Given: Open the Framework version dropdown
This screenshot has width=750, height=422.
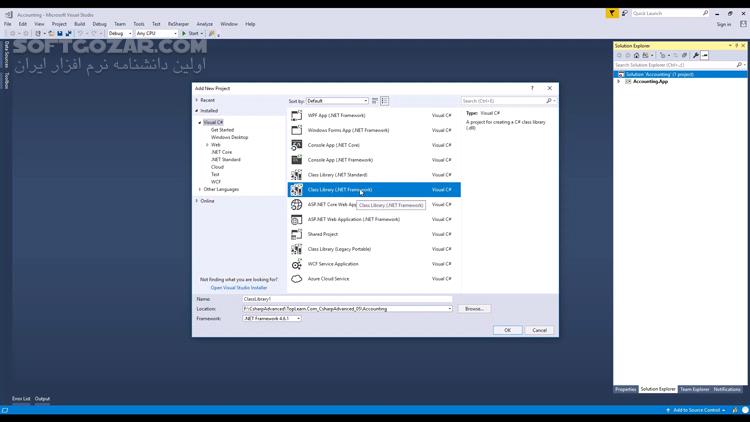Looking at the screenshot, I should pos(272,318).
